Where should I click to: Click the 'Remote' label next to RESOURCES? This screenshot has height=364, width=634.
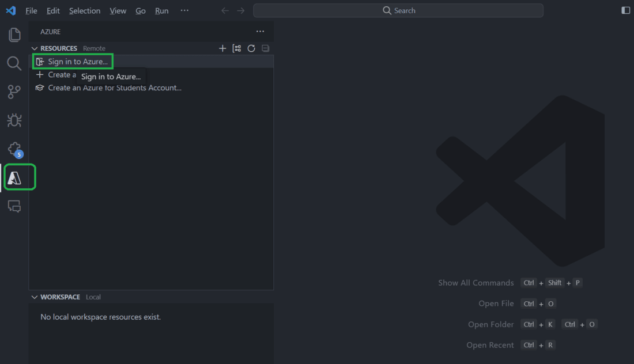pyautogui.click(x=94, y=48)
